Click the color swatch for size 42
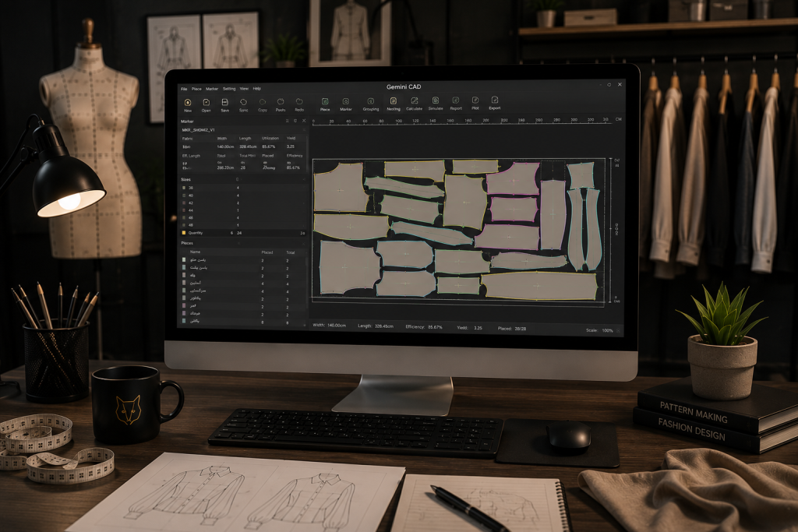This screenshot has height=532, width=798. (x=184, y=203)
